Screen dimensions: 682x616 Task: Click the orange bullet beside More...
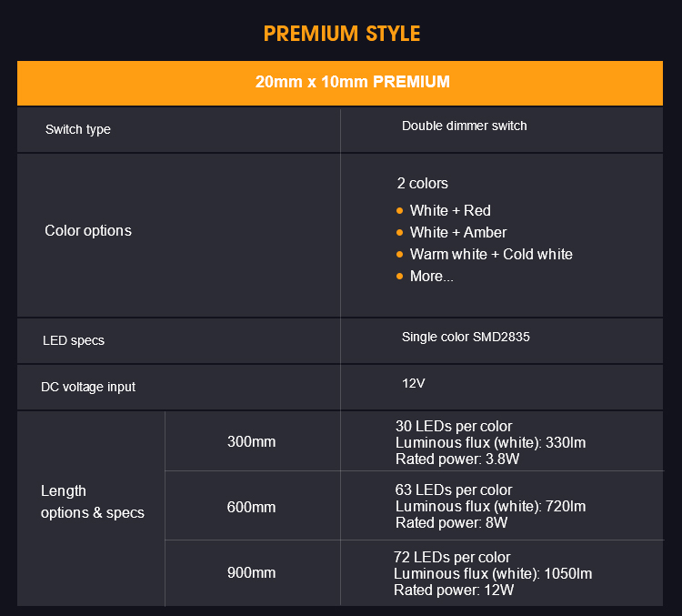click(x=400, y=276)
